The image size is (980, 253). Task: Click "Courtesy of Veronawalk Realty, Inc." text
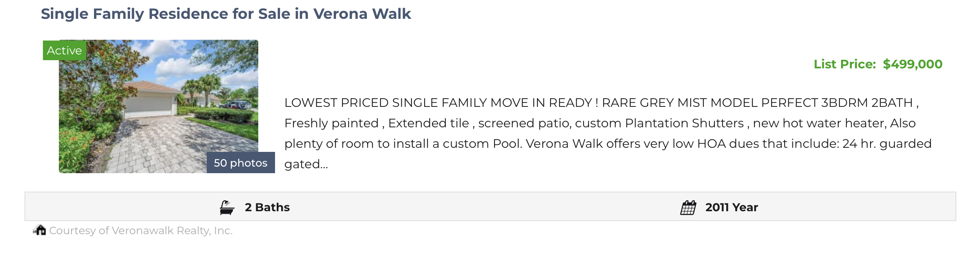141,231
